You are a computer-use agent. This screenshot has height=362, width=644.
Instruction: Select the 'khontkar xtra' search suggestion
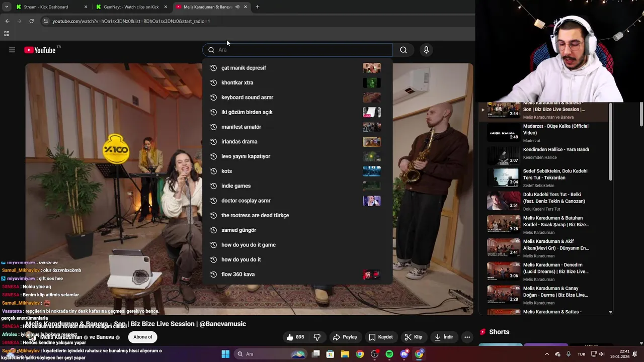(297, 82)
